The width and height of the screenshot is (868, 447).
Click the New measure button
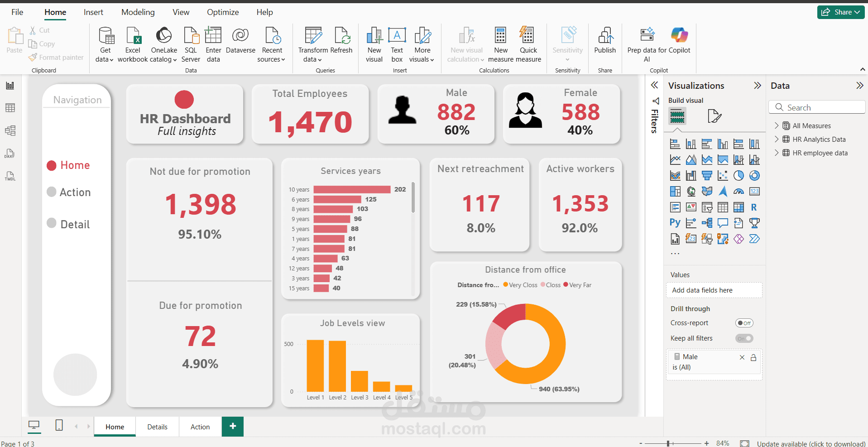500,43
